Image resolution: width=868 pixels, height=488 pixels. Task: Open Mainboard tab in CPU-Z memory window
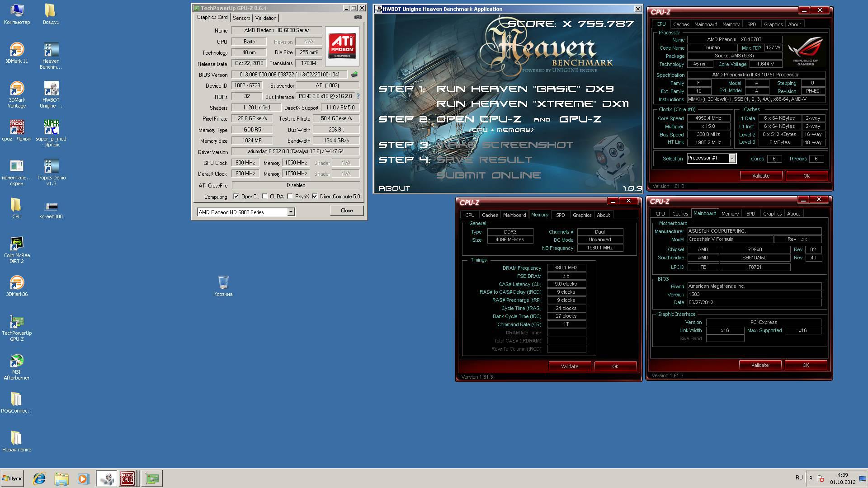514,215
